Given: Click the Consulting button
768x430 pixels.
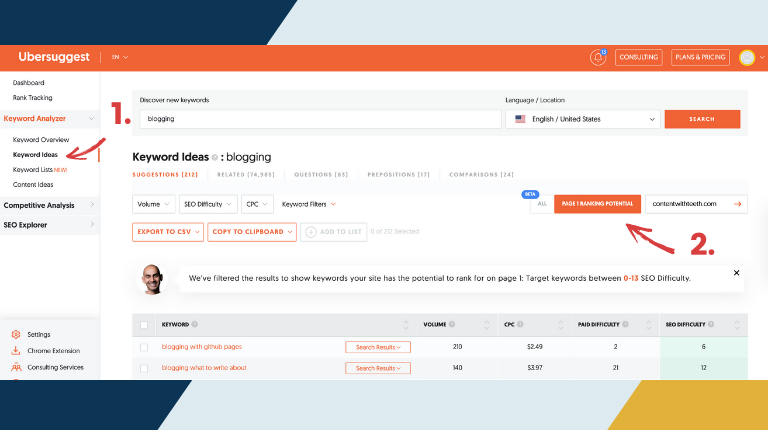Looking at the screenshot, I should click(x=639, y=57).
